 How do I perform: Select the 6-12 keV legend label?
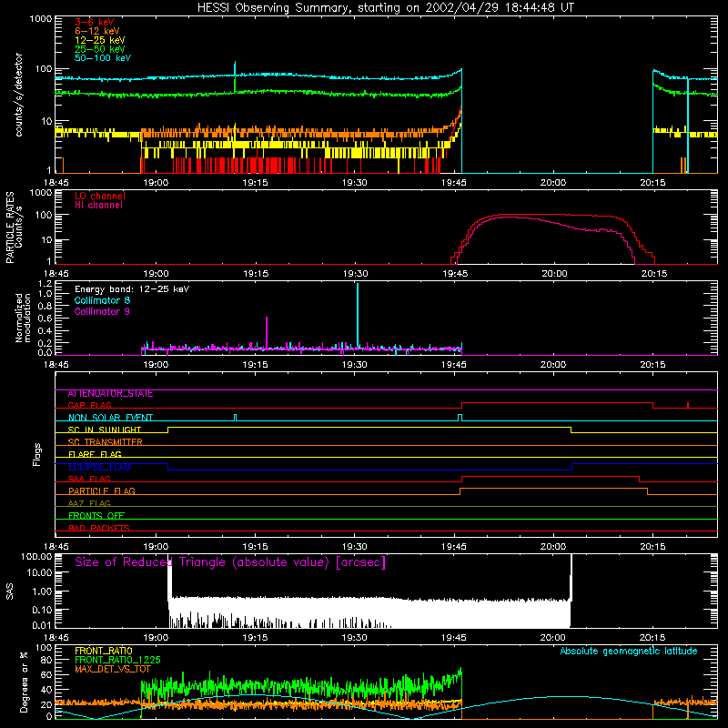[97, 31]
